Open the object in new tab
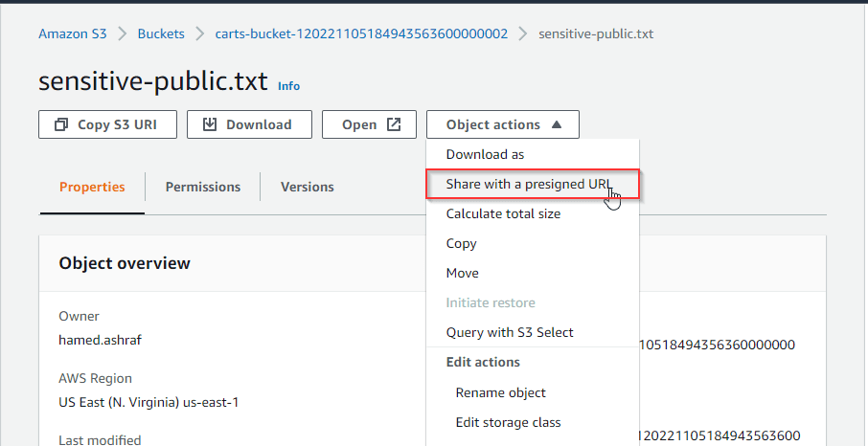868x446 pixels. [370, 124]
